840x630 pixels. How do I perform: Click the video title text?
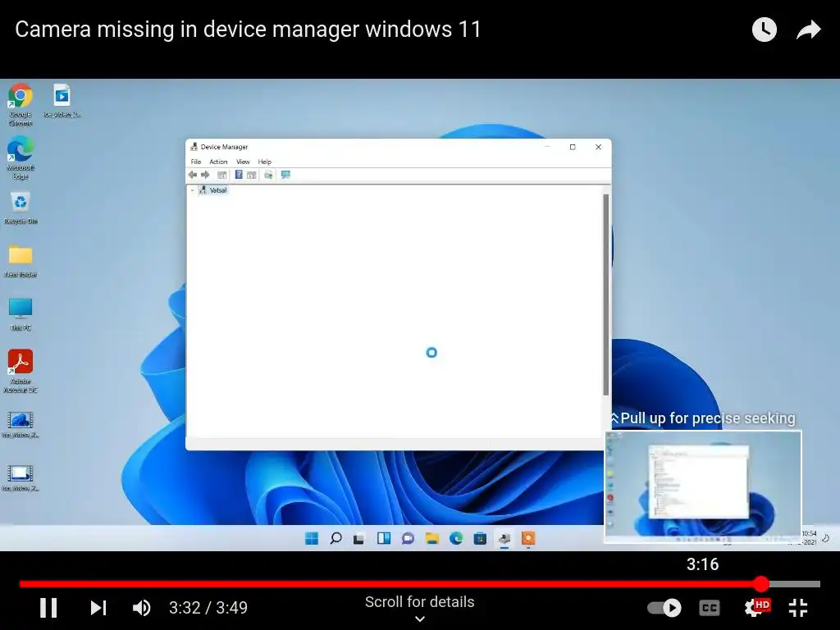click(x=248, y=29)
